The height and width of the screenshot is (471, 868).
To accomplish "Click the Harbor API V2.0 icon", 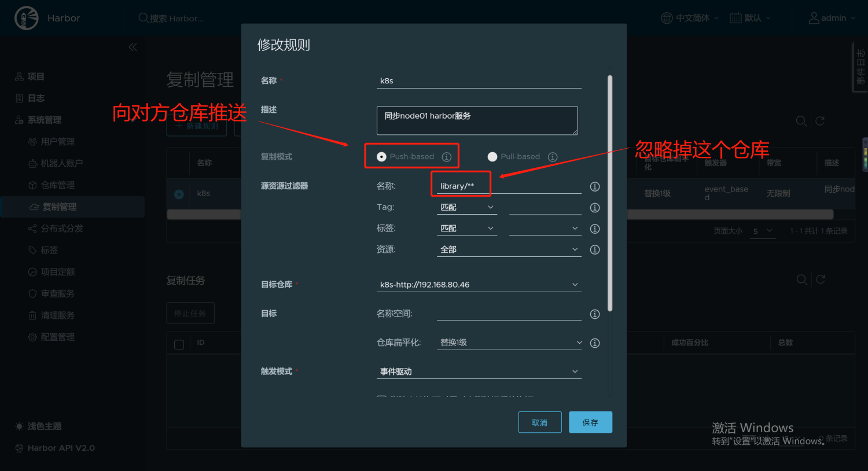I will click(19, 448).
